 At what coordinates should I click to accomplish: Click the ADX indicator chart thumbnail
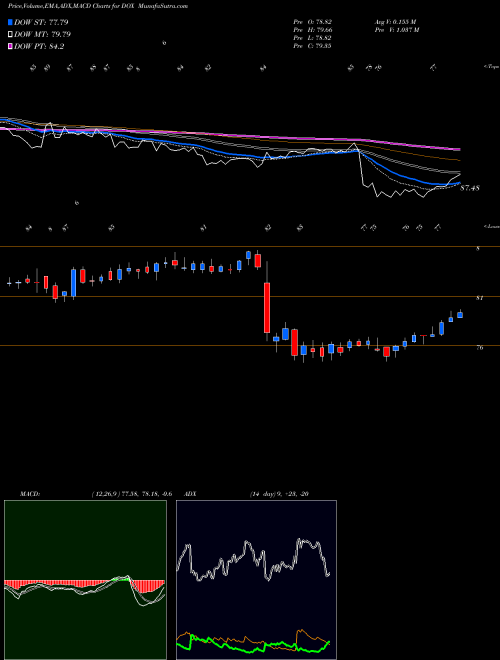[256, 580]
